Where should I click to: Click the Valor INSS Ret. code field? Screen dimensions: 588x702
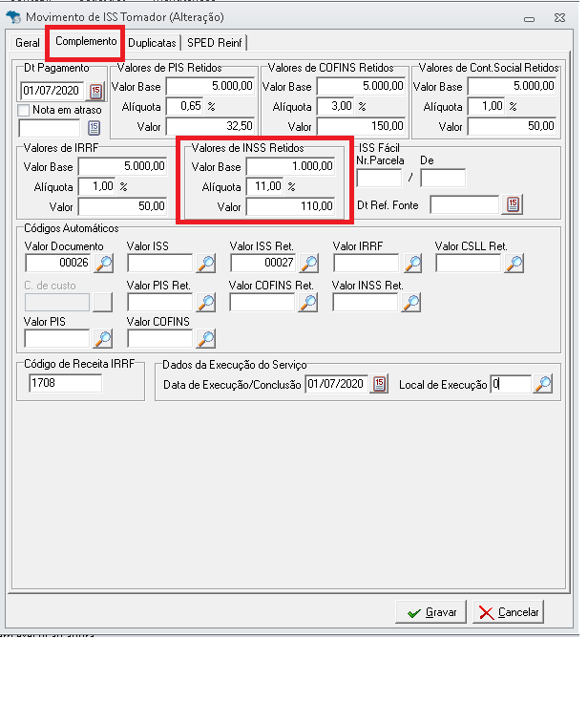tap(366, 303)
